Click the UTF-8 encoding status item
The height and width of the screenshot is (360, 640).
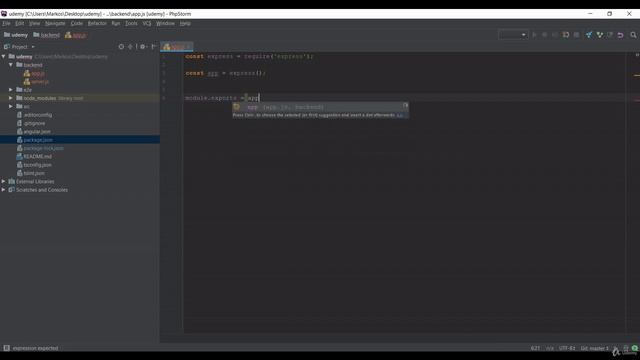point(567,348)
